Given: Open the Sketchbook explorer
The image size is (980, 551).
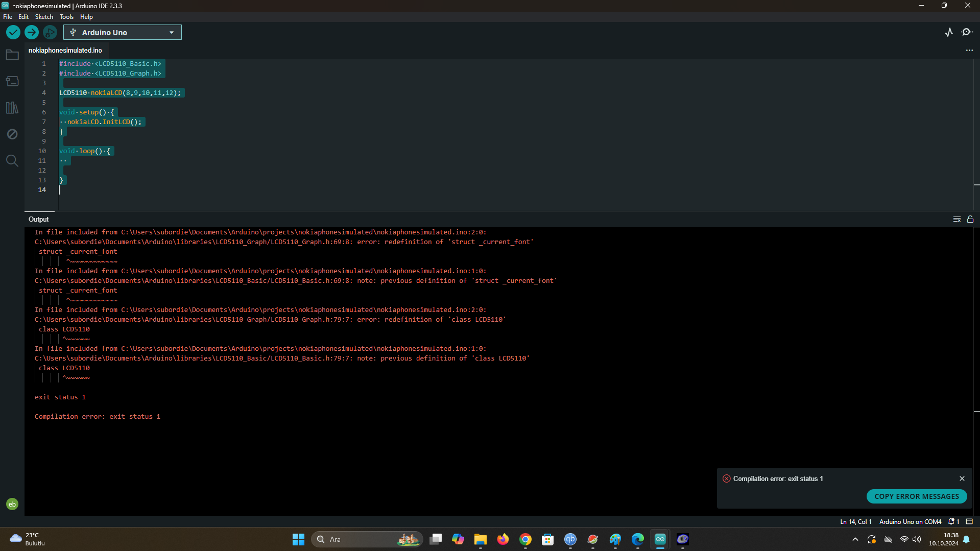Looking at the screenshot, I should point(12,55).
